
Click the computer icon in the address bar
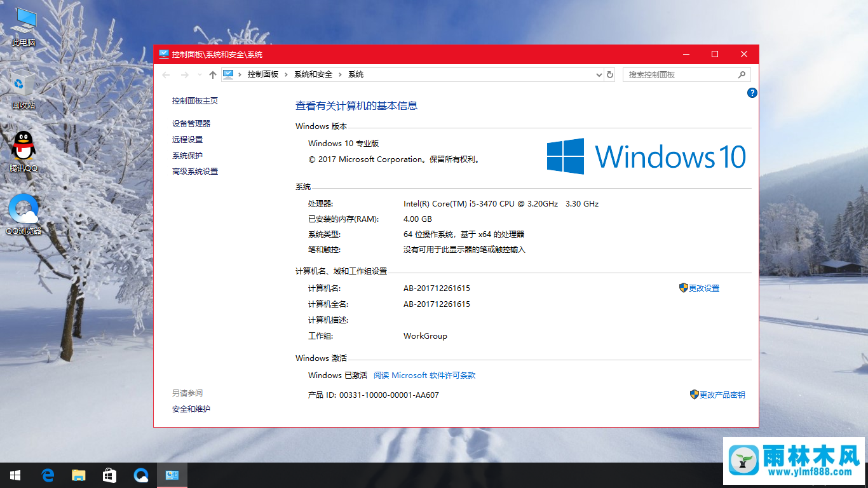click(x=228, y=74)
